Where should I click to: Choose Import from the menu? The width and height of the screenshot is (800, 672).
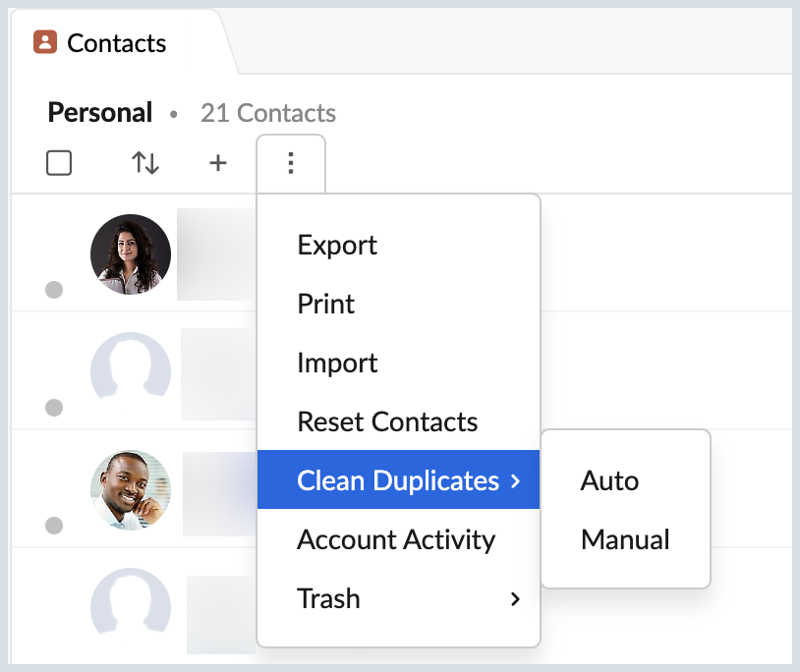pos(337,363)
